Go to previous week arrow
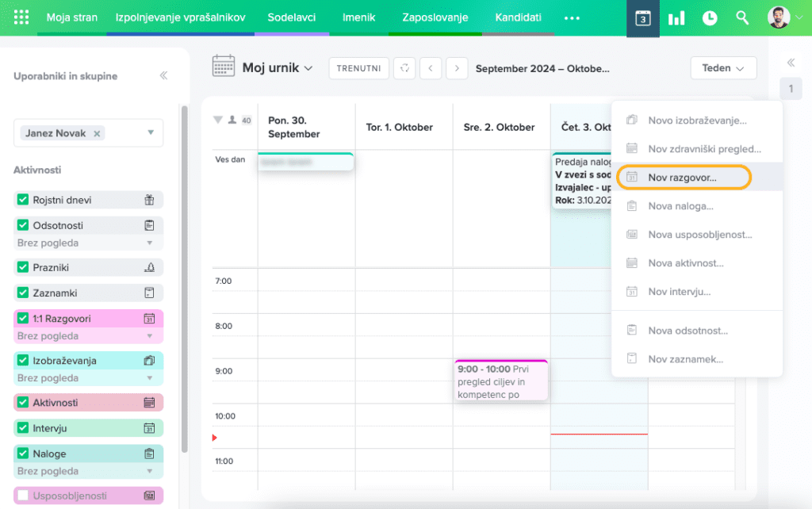 tap(430, 68)
